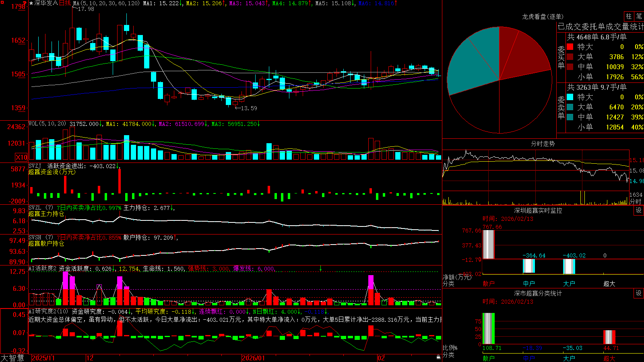Click the 超赢主力持仓 label
This screenshot has height=362, width=644.
pos(46,214)
